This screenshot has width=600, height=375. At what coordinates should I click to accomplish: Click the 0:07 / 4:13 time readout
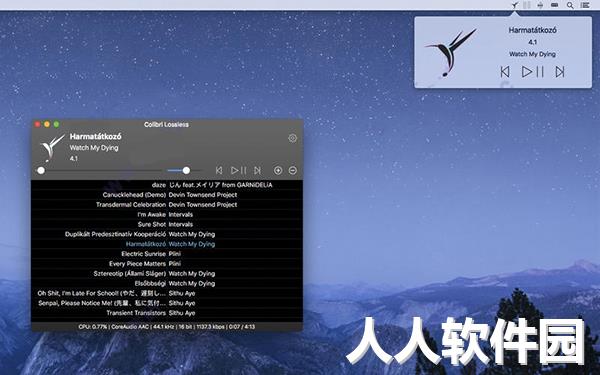click(241, 327)
